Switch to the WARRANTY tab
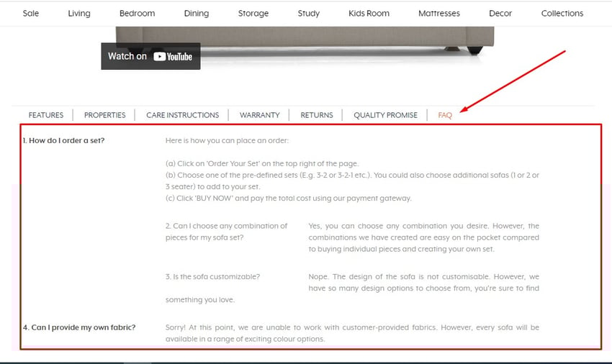This screenshot has width=612, height=364. coord(259,115)
